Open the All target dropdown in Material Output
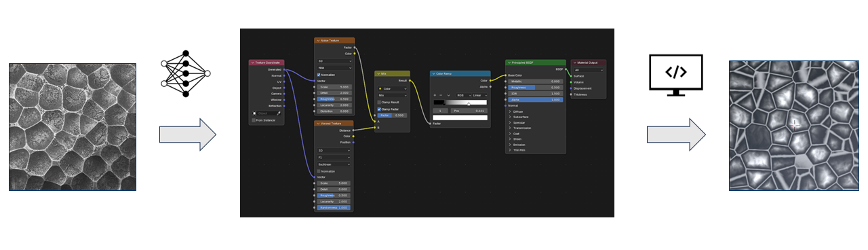 (x=588, y=70)
